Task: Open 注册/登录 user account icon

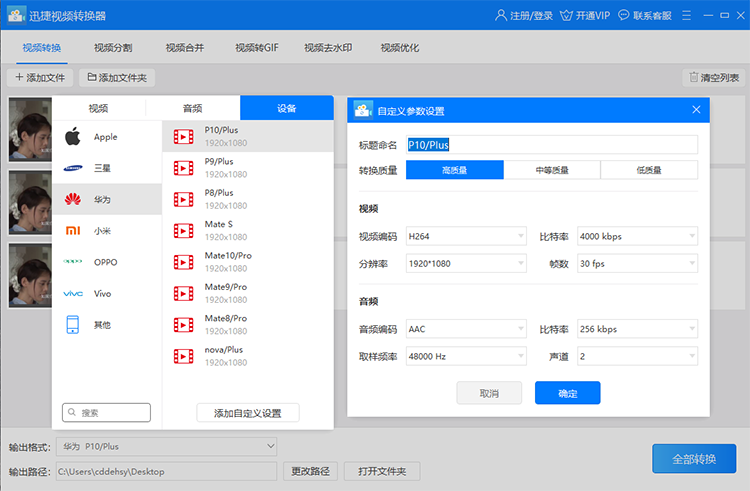Action: 501,15
